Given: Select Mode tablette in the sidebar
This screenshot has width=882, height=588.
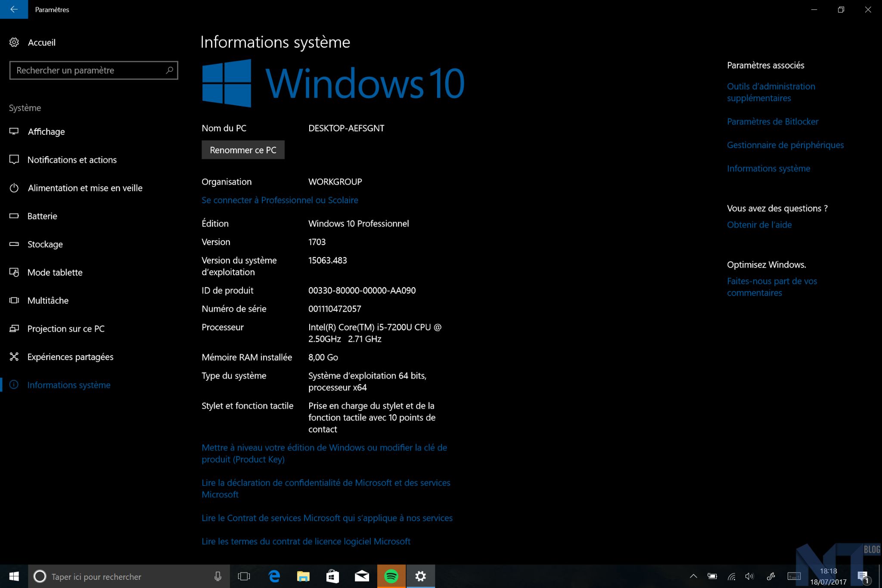Looking at the screenshot, I should point(55,273).
